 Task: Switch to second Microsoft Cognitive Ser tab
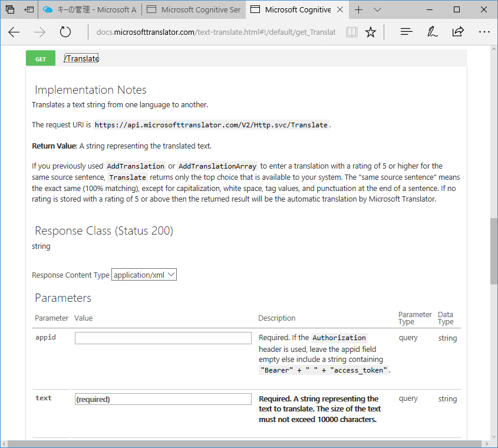193,9
